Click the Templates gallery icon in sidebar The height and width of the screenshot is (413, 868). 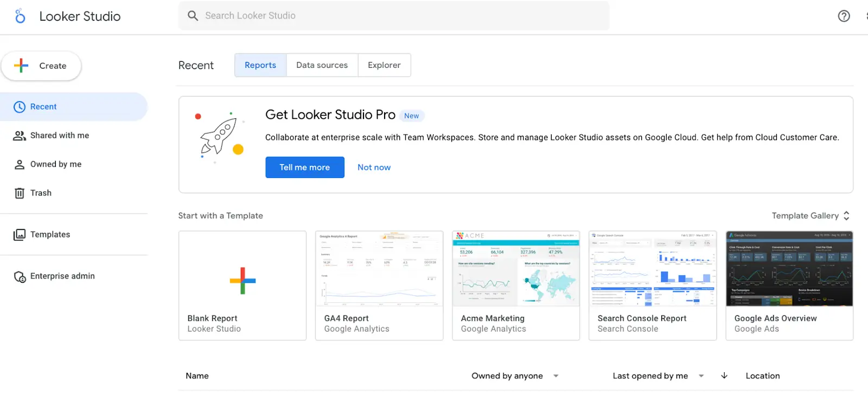(x=20, y=234)
